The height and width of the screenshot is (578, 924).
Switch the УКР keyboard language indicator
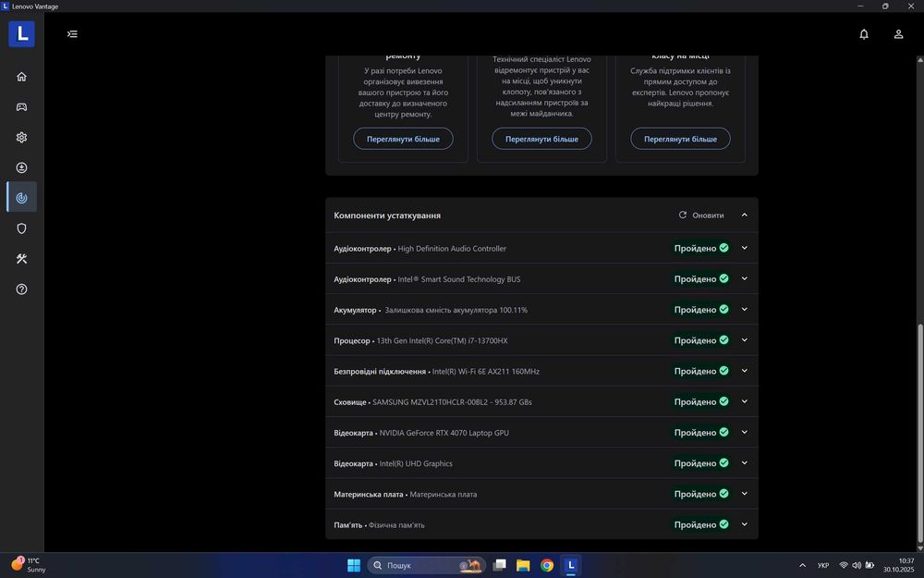(823, 565)
